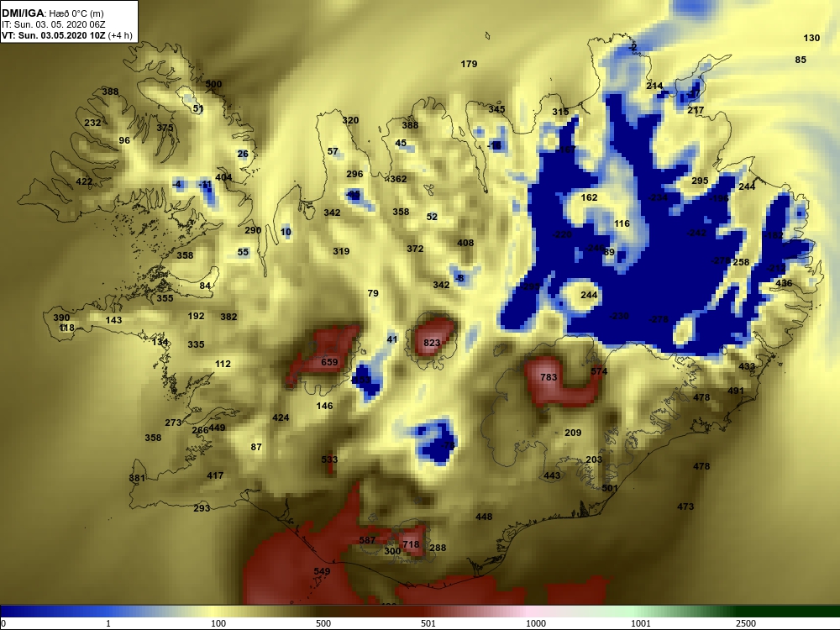Click the value 143 on the map
The width and height of the screenshot is (840, 630).
click(x=113, y=320)
